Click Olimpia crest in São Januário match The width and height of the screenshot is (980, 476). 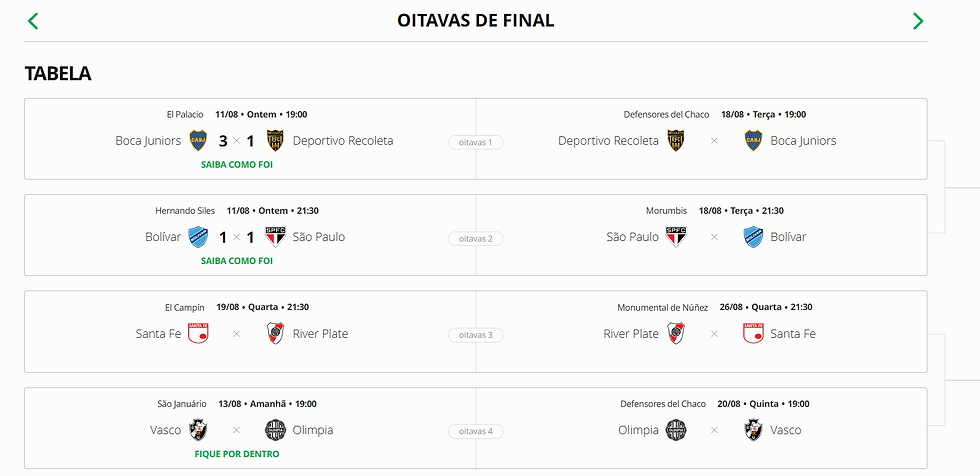tap(275, 430)
